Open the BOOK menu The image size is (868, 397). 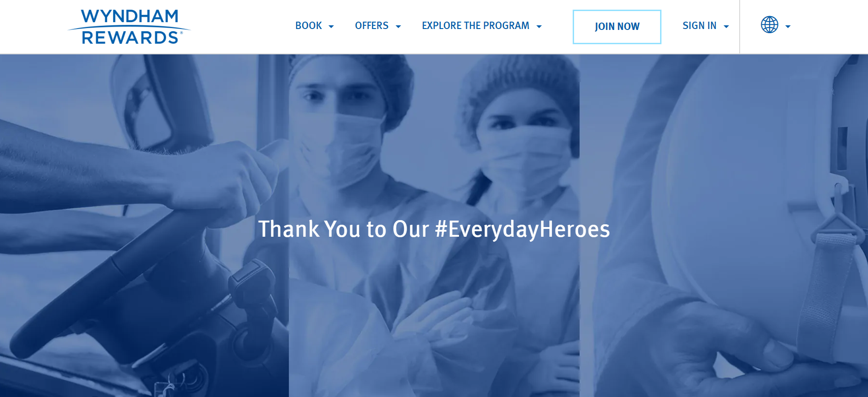309,26
